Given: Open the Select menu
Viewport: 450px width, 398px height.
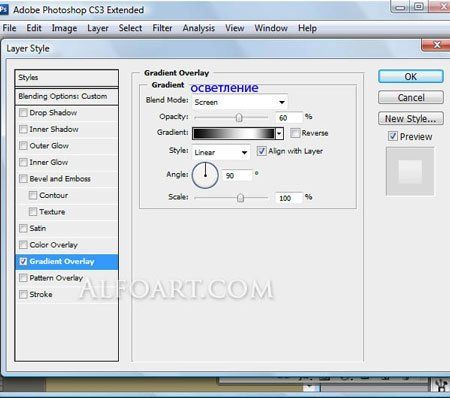Looking at the screenshot, I should click(130, 28).
